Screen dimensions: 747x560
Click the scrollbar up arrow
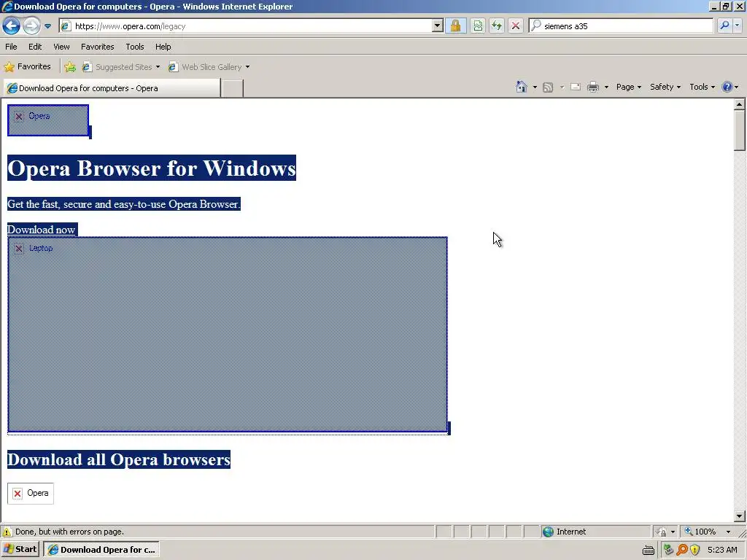tap(739, 104)
